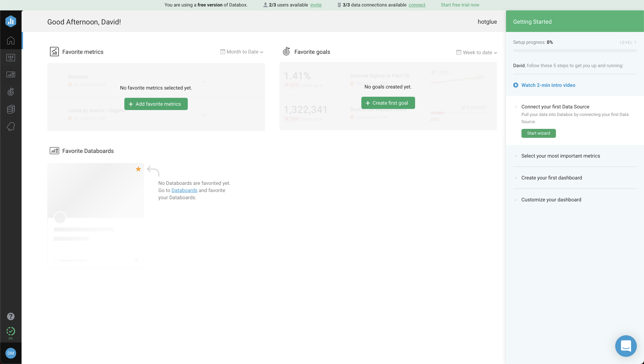Viewport: 644px width, 364px height.
Task: Follow the invite link
Action: coord(316,5)
